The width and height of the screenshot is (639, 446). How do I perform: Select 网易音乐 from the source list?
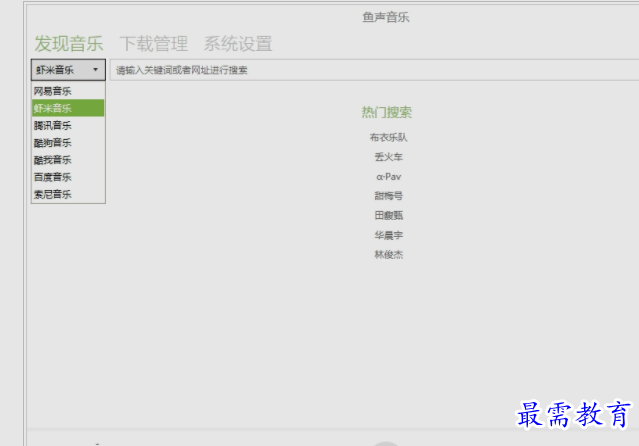click(x=68, y=91)
